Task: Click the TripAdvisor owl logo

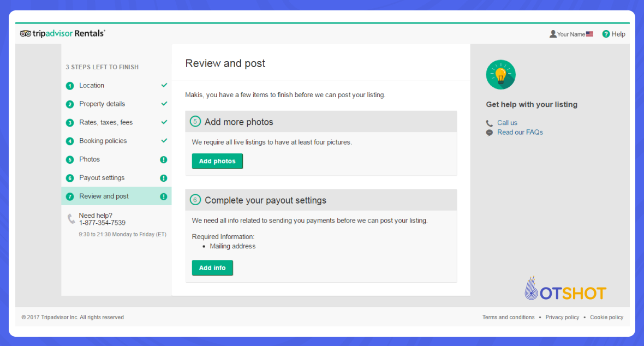Action: point(25,33)
